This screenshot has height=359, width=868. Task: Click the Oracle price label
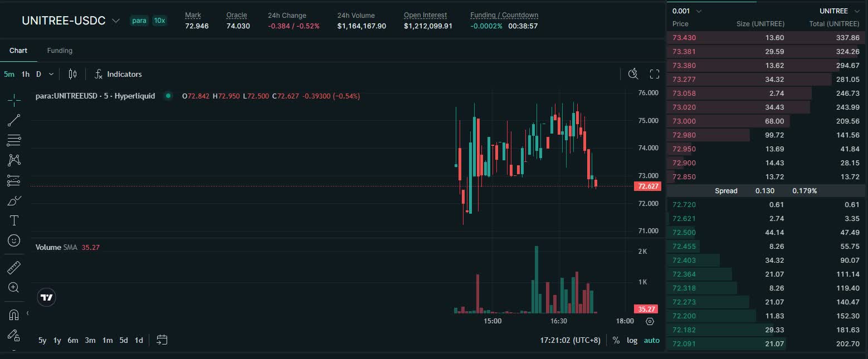point(237,15)
